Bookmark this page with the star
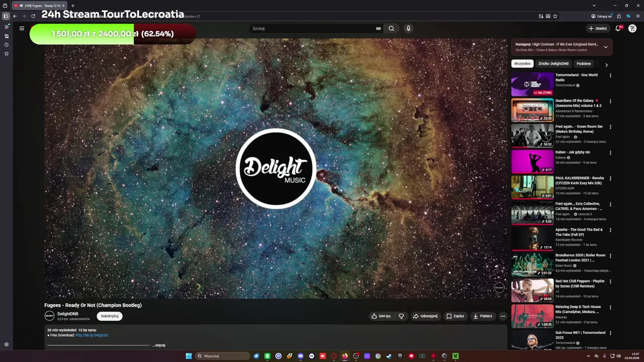644x362 pixels. 555,16
